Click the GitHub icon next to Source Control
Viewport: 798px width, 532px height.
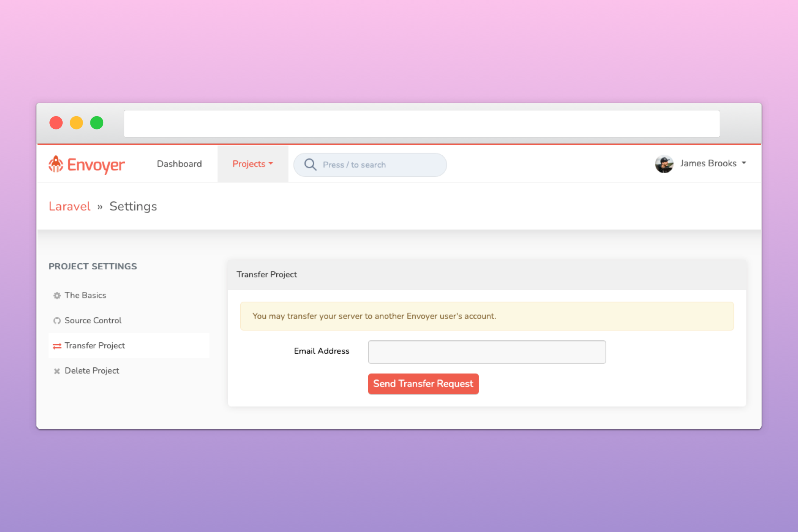[x=57, y=321]
